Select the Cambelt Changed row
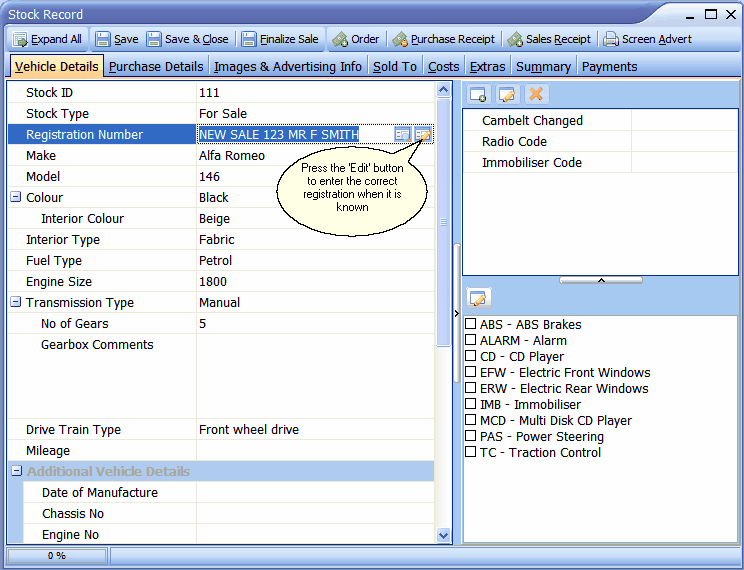 600,121
